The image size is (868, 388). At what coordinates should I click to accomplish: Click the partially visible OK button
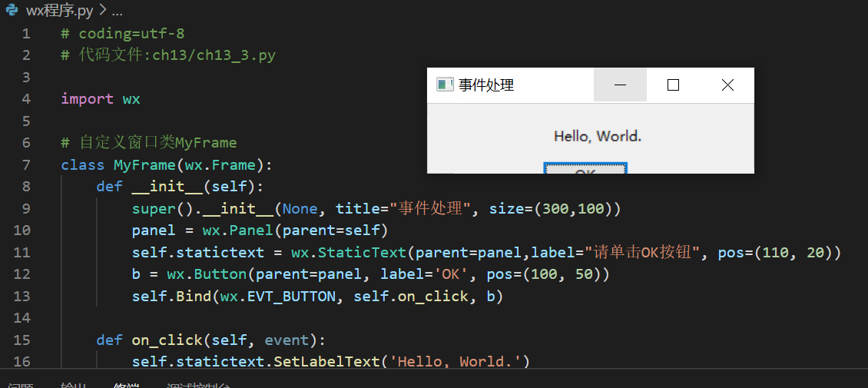click(x=585, y=168)
